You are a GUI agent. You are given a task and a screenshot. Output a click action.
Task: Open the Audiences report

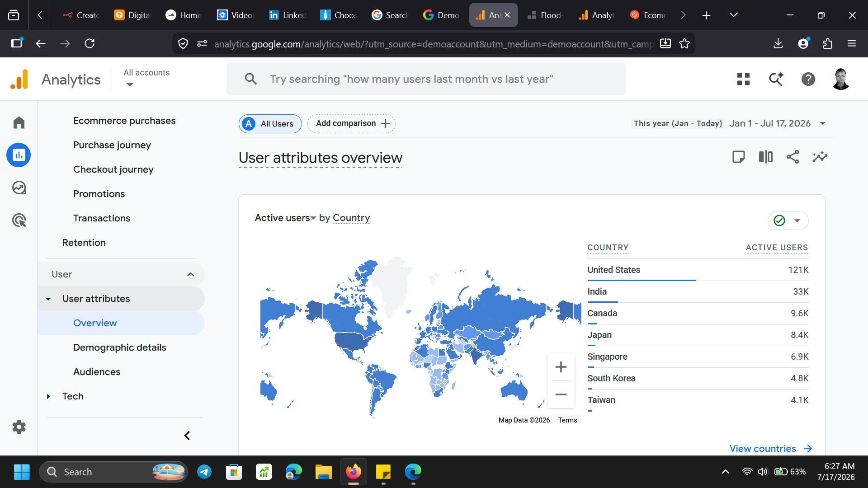point(97,372)
